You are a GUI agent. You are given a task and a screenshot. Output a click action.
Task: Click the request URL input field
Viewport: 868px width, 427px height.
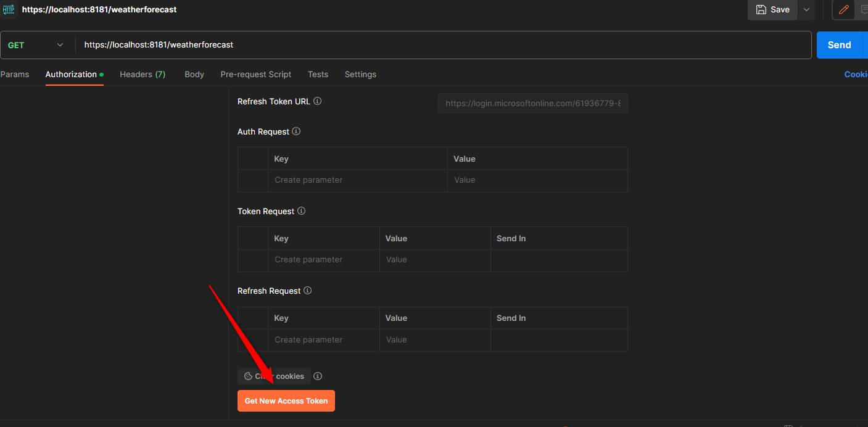pos(432,45)
